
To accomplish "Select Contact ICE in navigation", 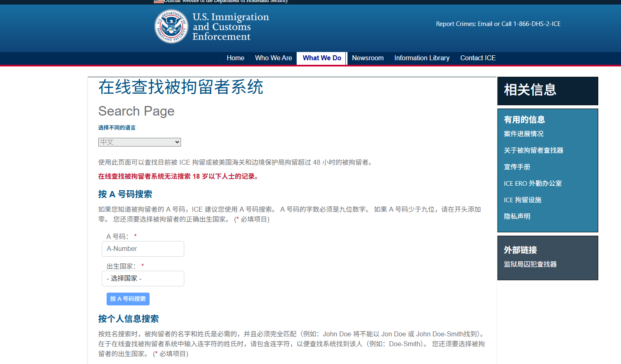I will (x=478, y=58).
